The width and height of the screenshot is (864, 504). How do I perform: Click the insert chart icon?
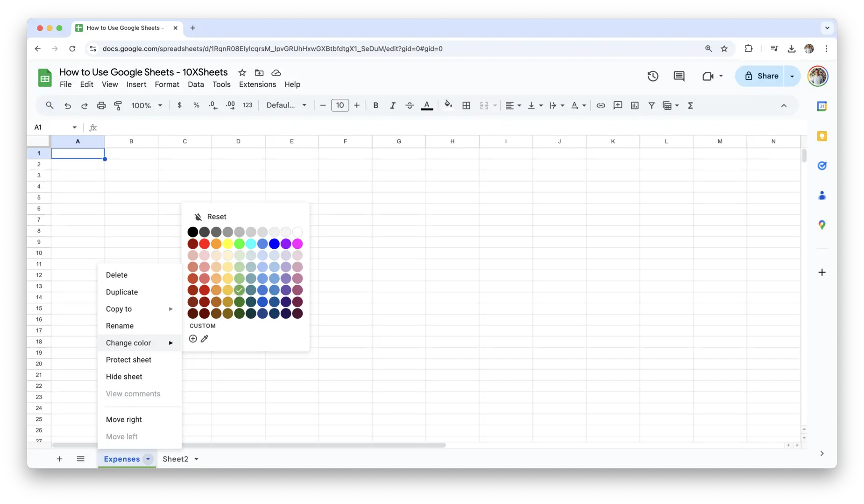click(x=635, y=105)
